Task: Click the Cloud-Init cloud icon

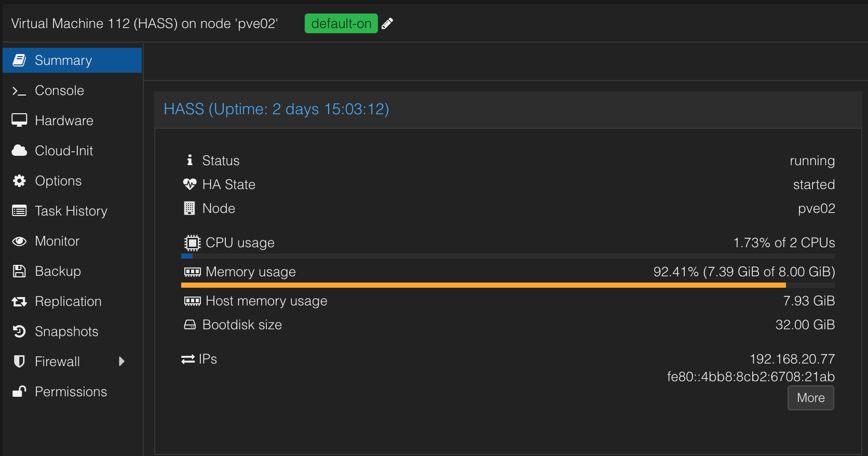Action: [19, 151]
